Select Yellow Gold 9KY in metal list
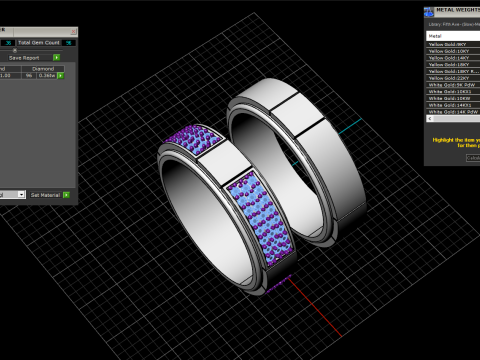Image resolution: width=480 pixels, height=360 pixels. (453, 44)
